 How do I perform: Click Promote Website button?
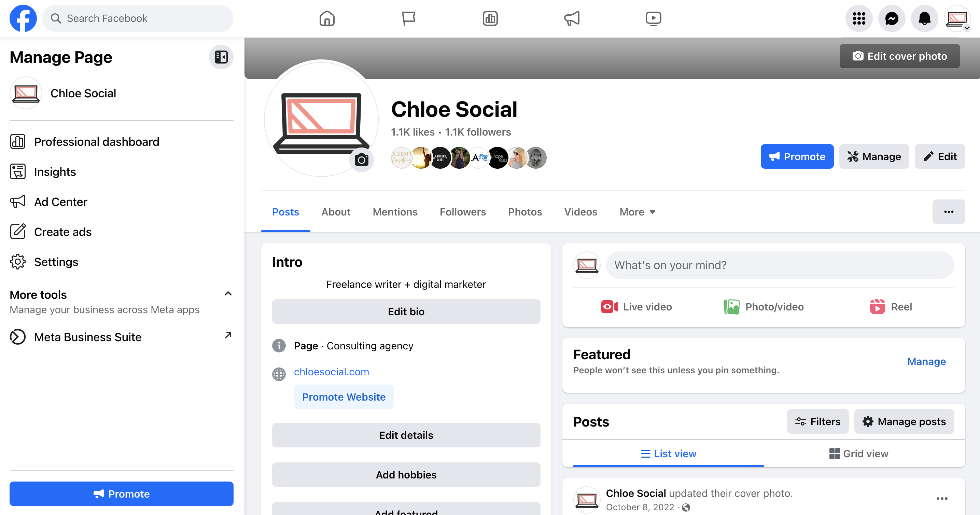[344, 397]
